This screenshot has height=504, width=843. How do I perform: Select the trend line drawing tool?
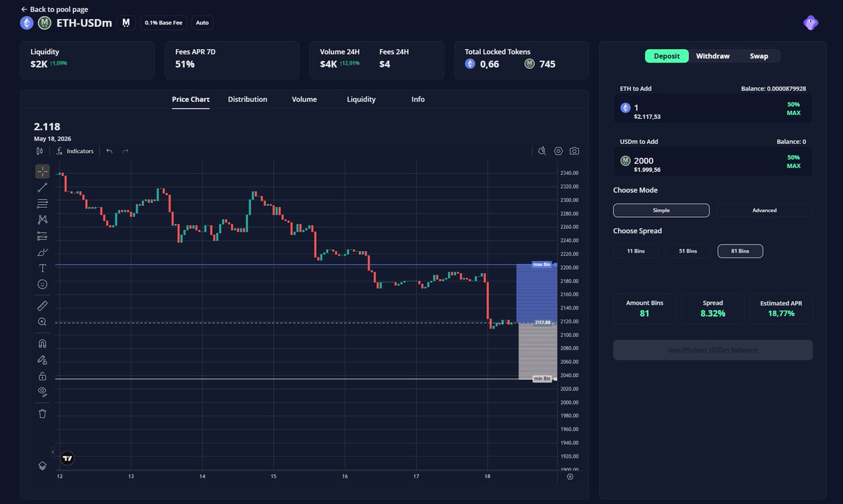pyautogui.click(x=42, y=187)
